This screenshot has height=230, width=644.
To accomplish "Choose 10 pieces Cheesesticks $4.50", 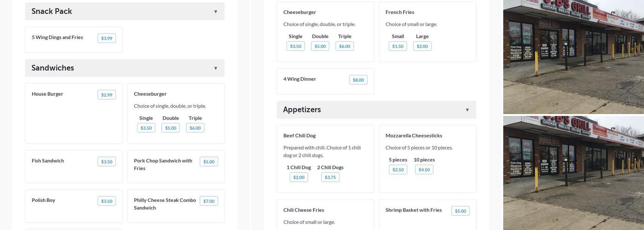I will coord(424,170).
